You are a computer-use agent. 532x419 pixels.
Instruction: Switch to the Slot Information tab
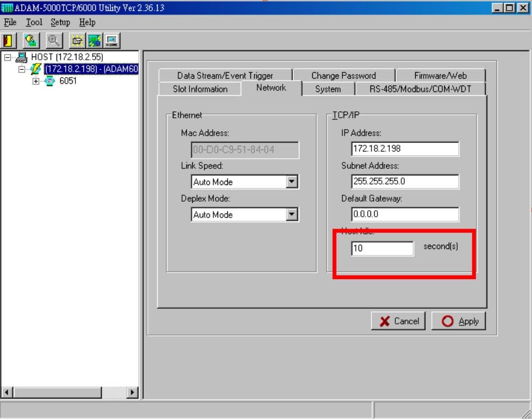click(200, 89)
